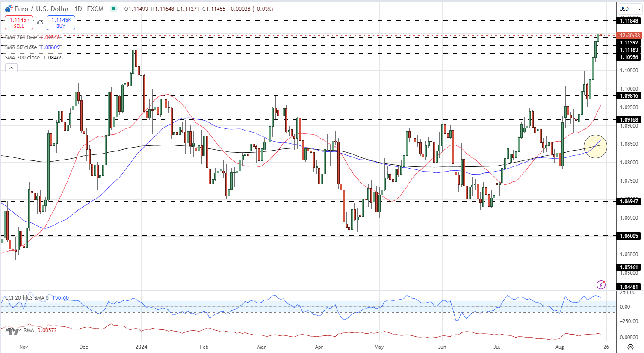Click the Jul label on time axis
This screenshot has height=353, width=644.
496,347
